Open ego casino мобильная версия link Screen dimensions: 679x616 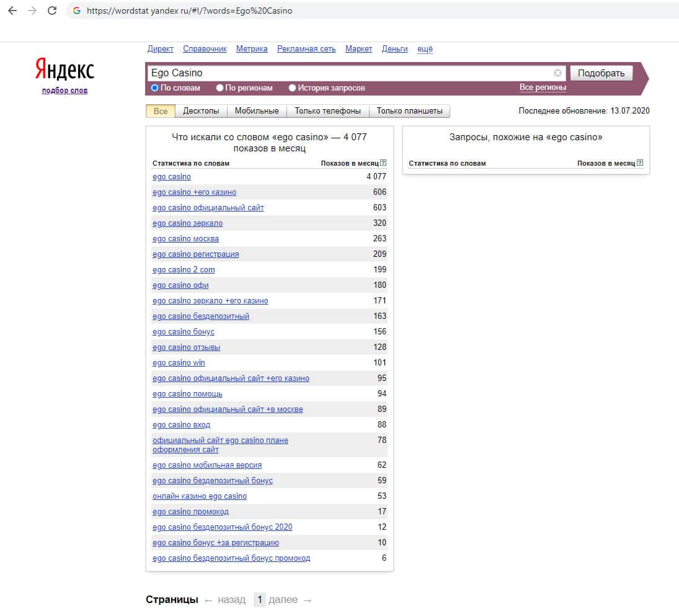coord(207,465)
